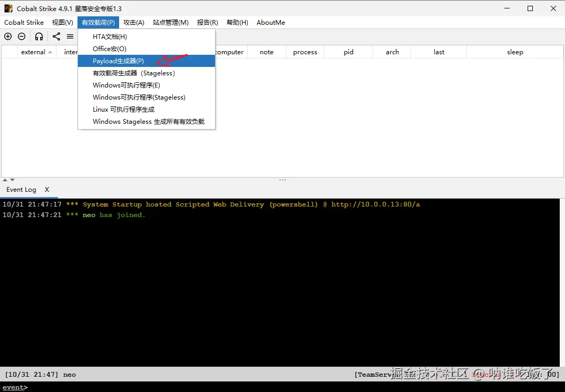The image size is (565, 392).
Task: Close the Event Log tab
Action: click(47, 190)
